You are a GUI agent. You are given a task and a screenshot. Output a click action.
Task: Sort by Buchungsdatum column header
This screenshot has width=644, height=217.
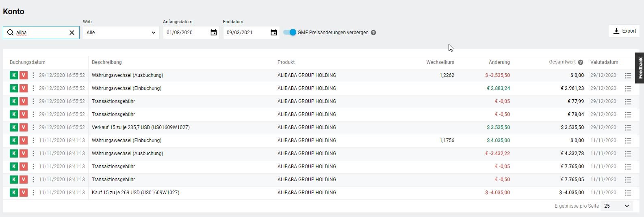(x=28, y=62)
